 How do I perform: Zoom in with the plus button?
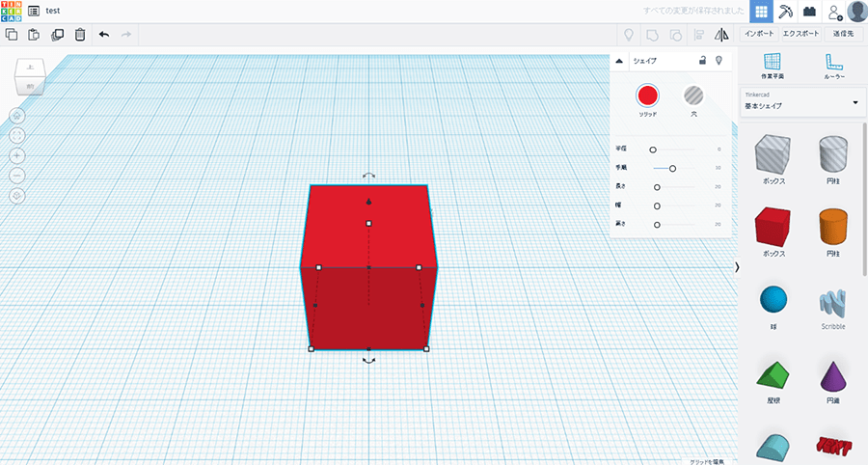point(17,155)
